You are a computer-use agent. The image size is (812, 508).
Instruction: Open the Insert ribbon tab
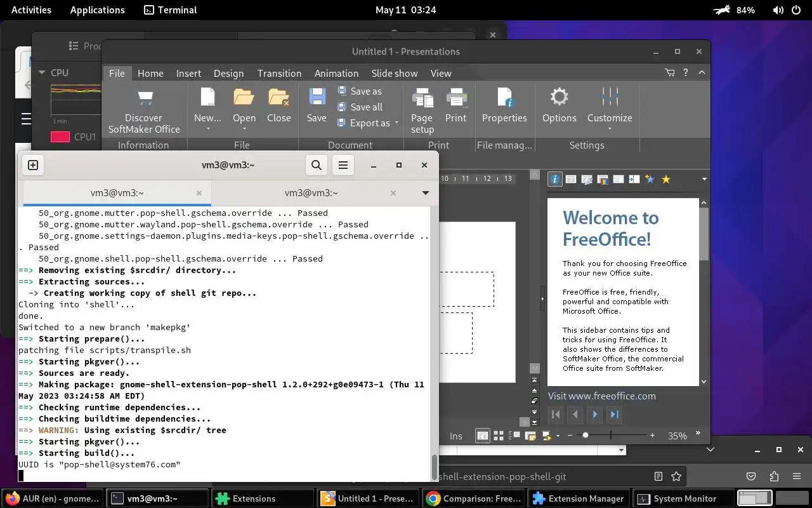tap(188, 73)
